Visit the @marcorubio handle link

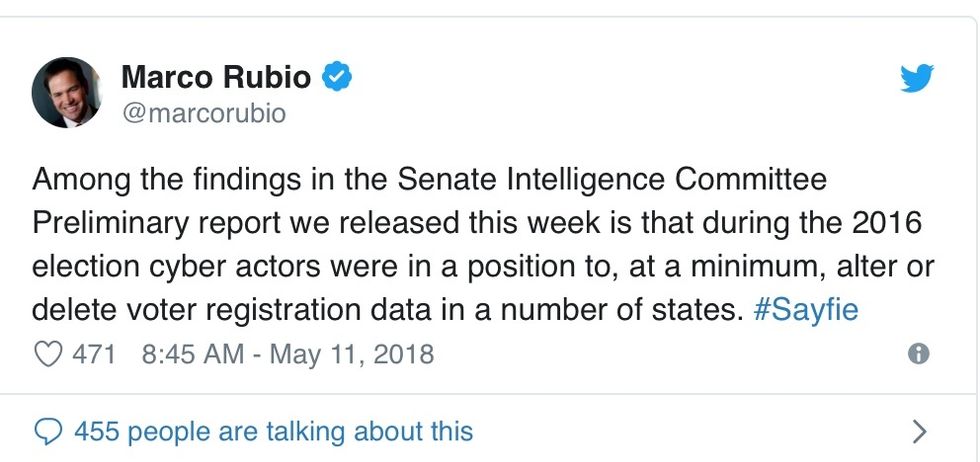(203, 113)
